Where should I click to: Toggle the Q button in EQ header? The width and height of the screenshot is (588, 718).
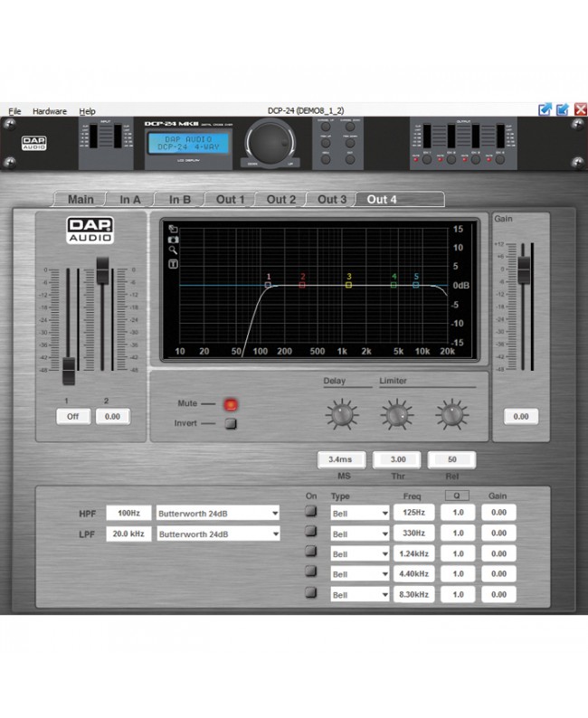click(x=457, y=496)
